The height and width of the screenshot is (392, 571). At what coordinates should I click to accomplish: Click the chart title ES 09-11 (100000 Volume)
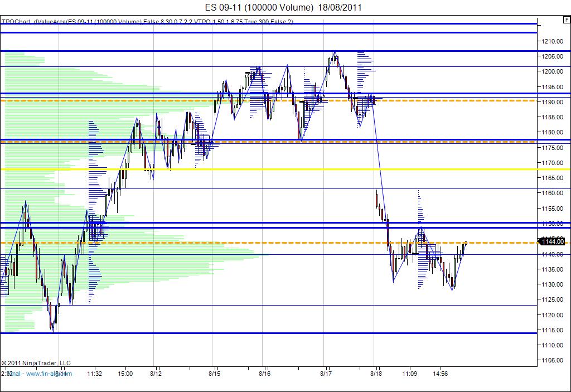coord(259,7)
